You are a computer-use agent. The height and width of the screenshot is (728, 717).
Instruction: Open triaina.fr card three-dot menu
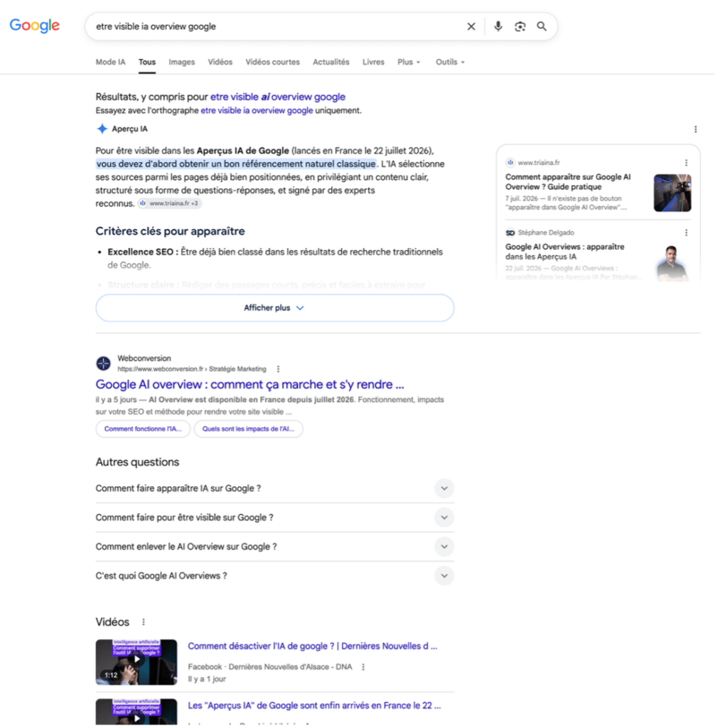click(688, 163)
